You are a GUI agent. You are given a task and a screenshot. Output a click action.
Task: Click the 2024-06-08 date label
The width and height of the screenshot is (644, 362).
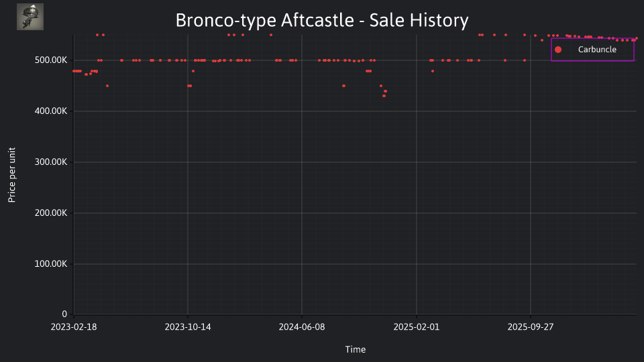pyautogui.click(x=302, y=327)
